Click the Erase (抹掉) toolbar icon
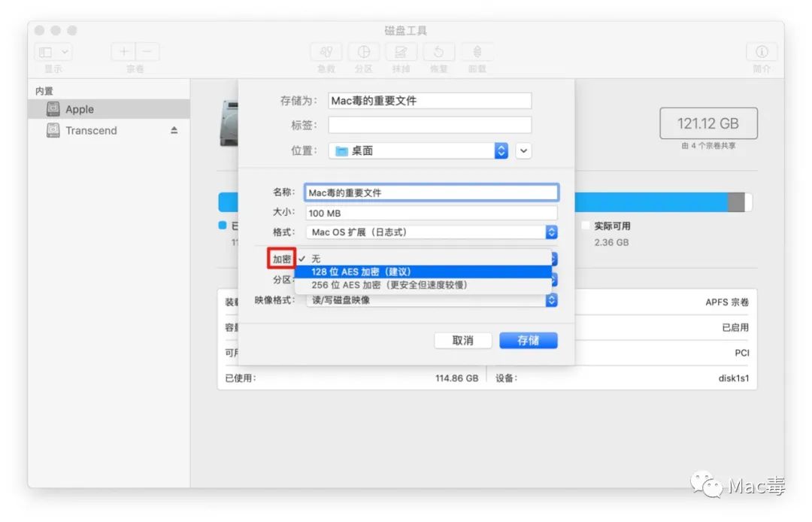Image resolution: width=812 pixels, height=522 pixels. [x=401, y=52]
